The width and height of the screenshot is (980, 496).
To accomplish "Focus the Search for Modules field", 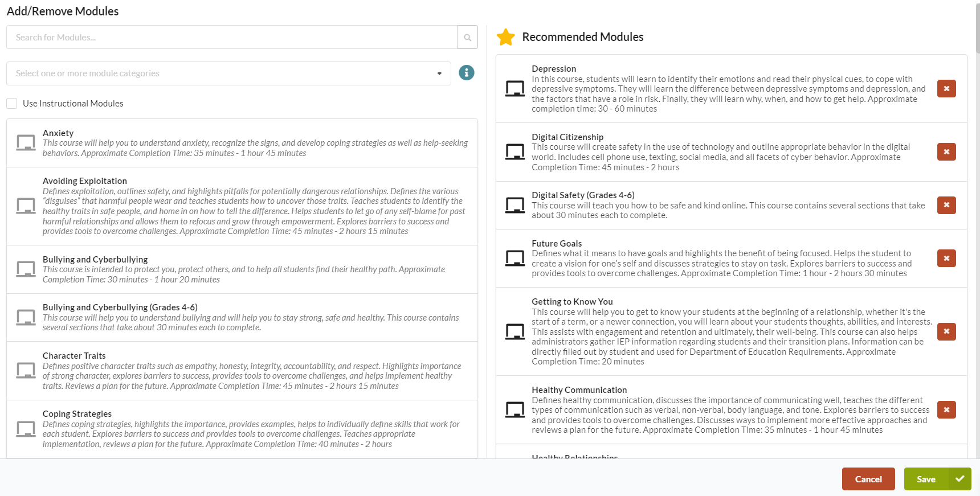I will click(x=232, y=37).
